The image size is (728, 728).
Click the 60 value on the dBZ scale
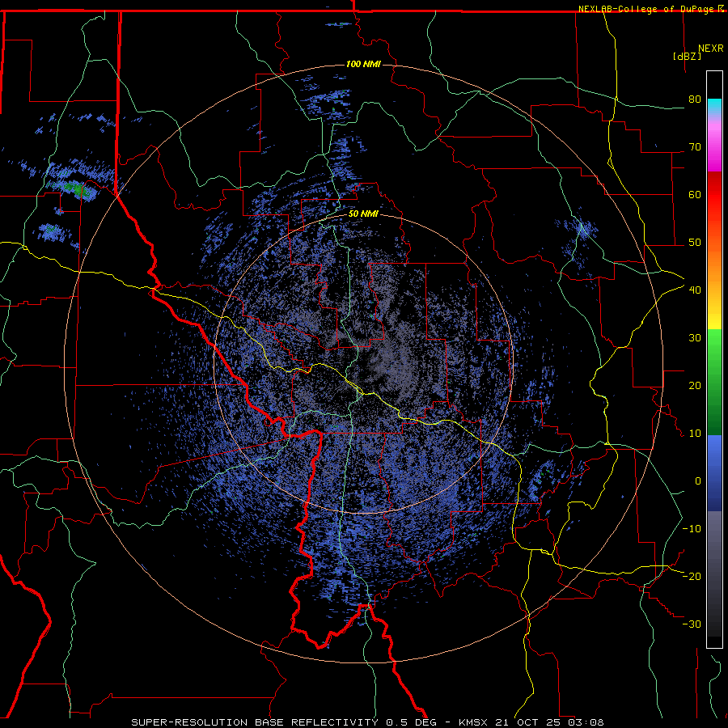pyautogui.click(x=695, y=194)
